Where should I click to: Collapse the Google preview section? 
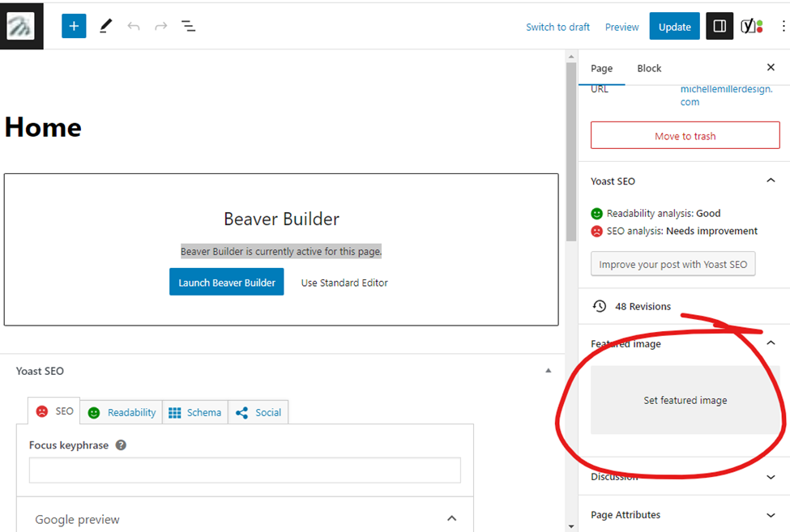click(x=451, y=518)
